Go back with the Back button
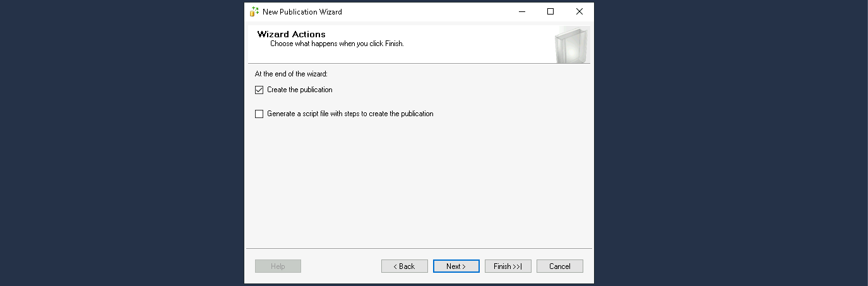Screen dimensions: 868x286 404,266
